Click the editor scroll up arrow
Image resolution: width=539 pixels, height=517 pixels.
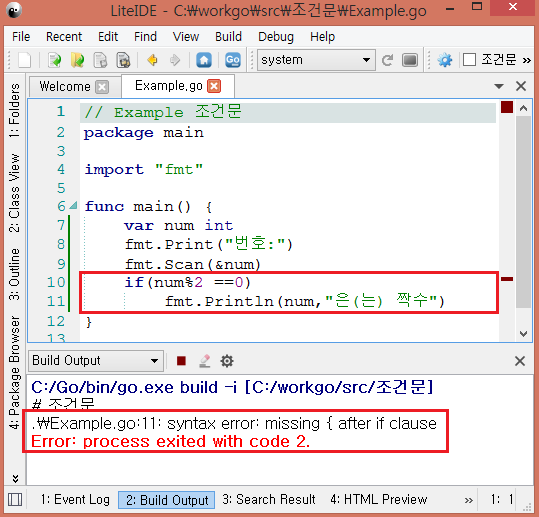(524, 109)
